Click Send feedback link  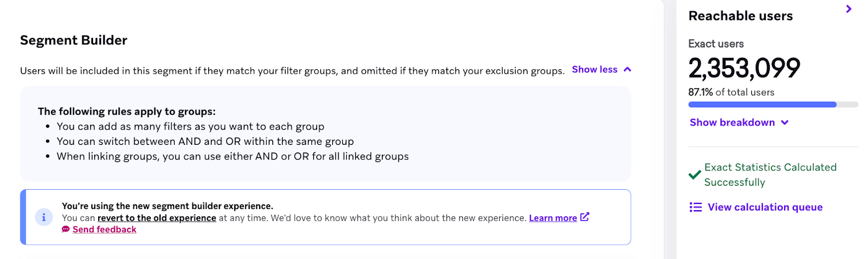pyautogui.click(x=104, y=229)
